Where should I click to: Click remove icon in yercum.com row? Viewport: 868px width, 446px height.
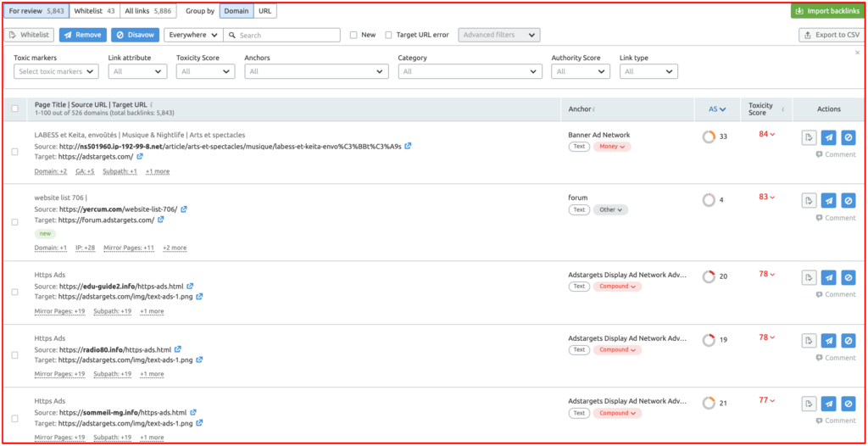click(x=828, y=200)
